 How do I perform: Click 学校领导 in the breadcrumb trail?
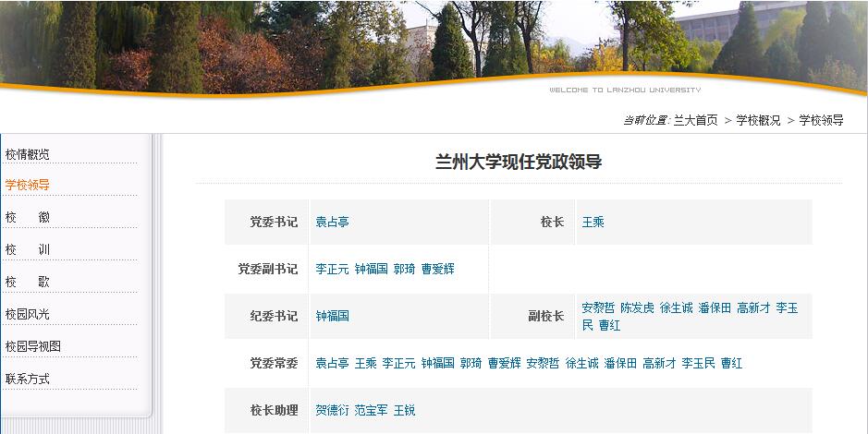[822, 120]
